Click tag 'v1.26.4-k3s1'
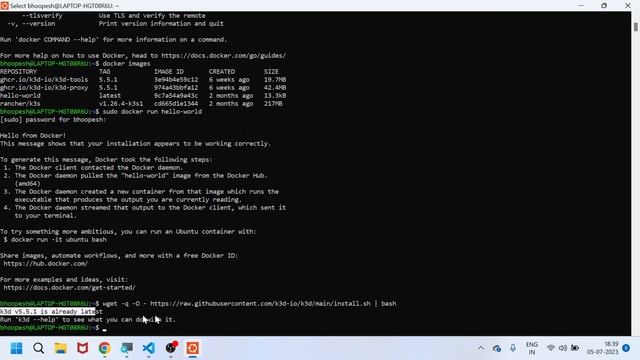 click(121, 104)
